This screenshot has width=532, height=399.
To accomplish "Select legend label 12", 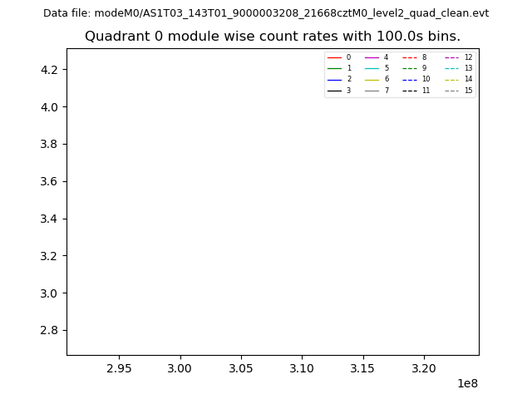I will click(x=468, y=57).
